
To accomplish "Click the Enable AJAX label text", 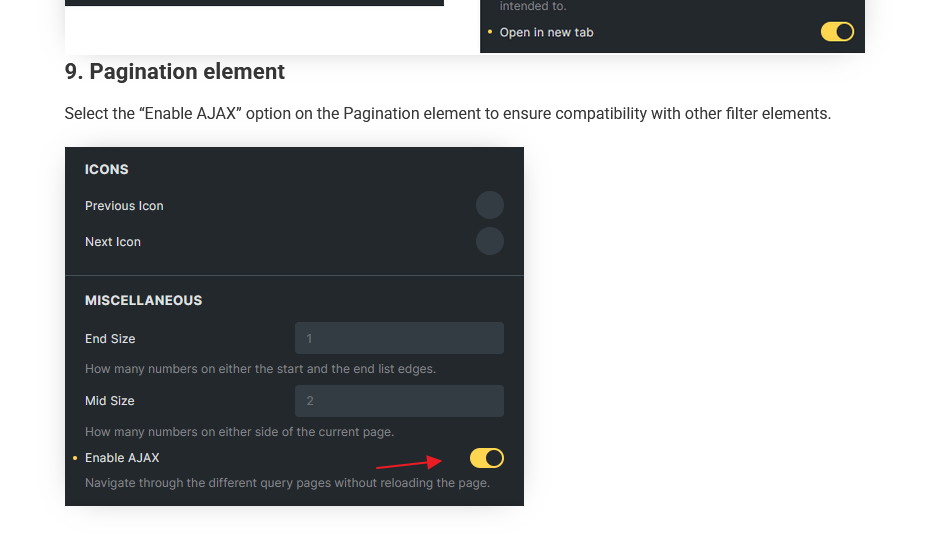I will [122, 458].
